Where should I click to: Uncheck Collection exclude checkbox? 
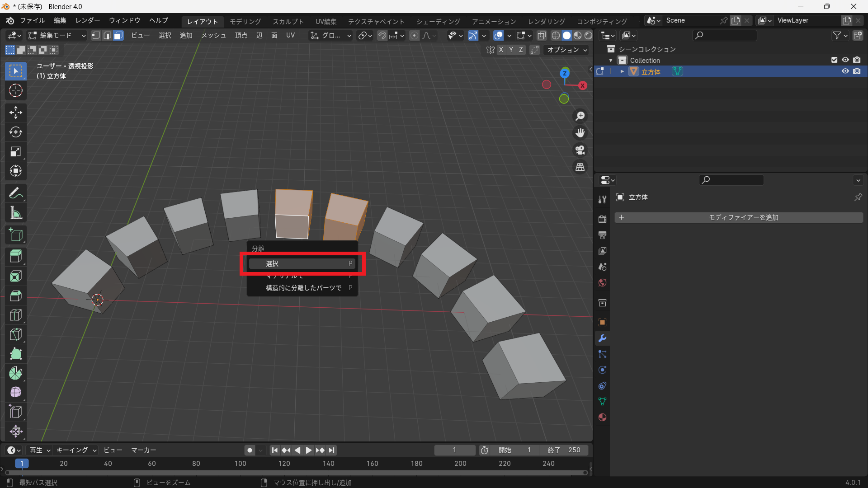tap(834, 60)
